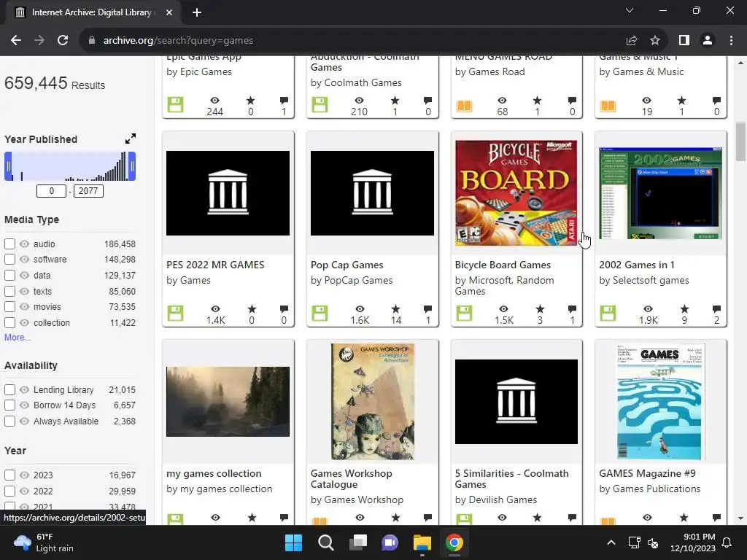Open a new browser tab
This screenshot has width=747, height=560.
tap(197, 12)
